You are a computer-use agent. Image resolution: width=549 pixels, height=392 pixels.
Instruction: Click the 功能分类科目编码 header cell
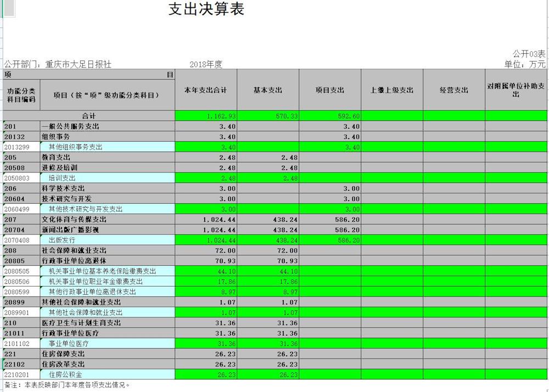[x=21, y=95]
